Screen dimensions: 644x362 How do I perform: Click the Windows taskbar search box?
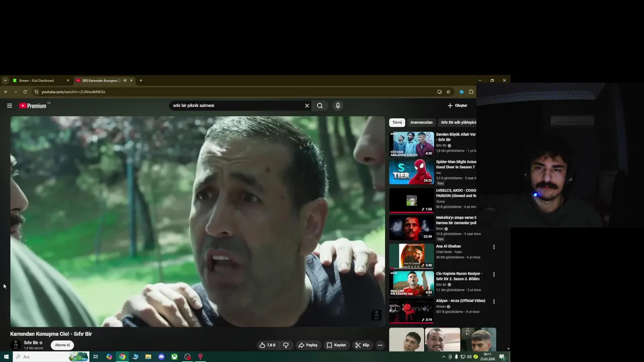[x=50, y=357]
